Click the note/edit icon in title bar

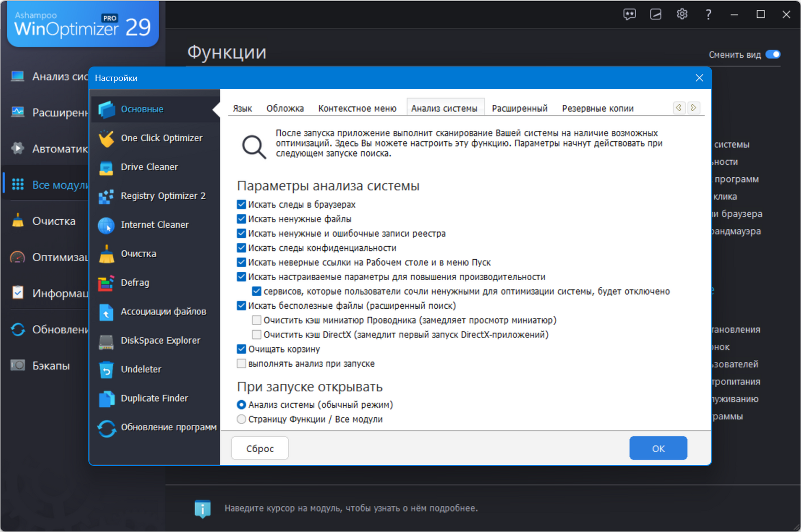[655, 14]
